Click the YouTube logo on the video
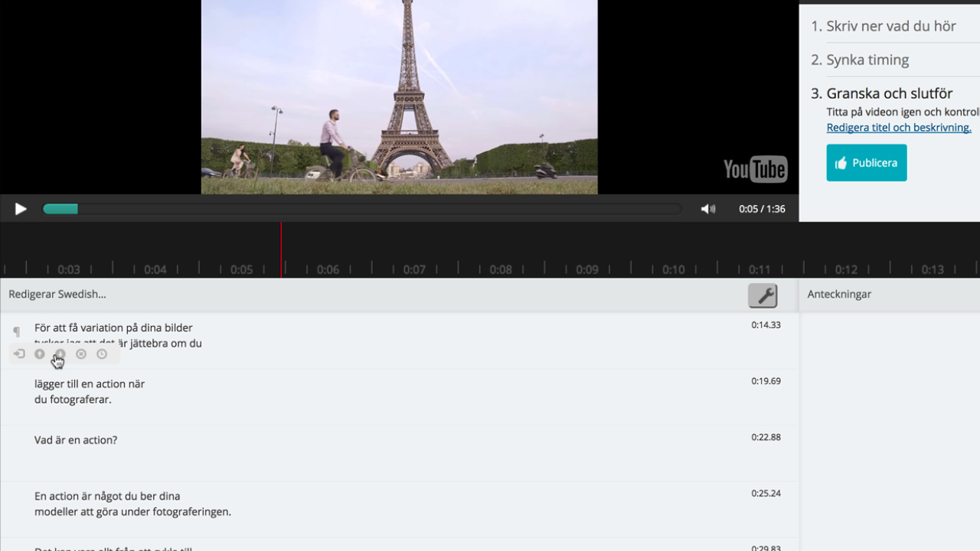Screen dimensions: 980x551 click(755, 169)
